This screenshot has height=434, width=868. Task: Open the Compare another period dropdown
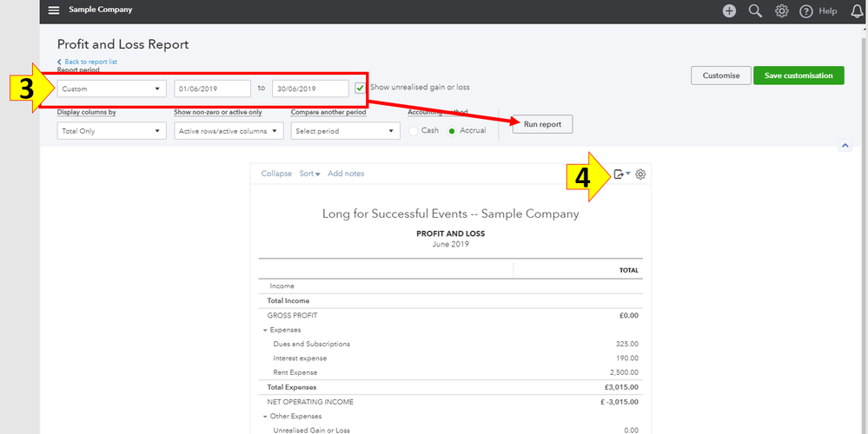tap(344, 131)
